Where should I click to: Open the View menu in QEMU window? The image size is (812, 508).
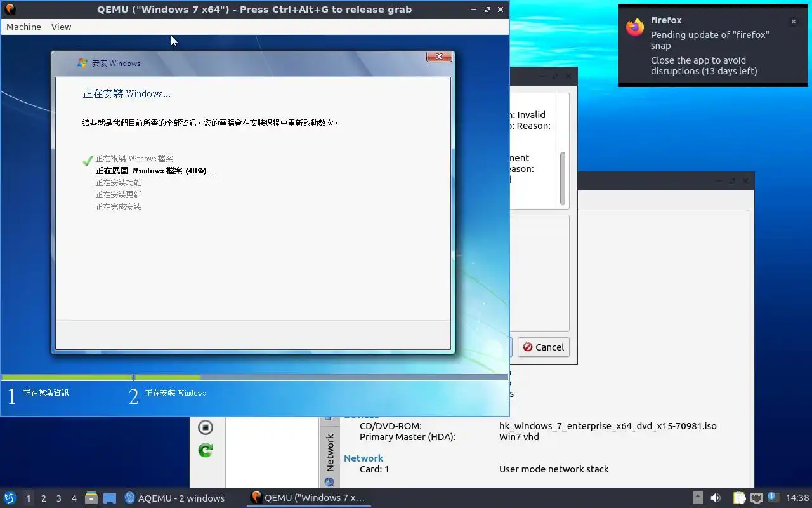click(61, 27)
